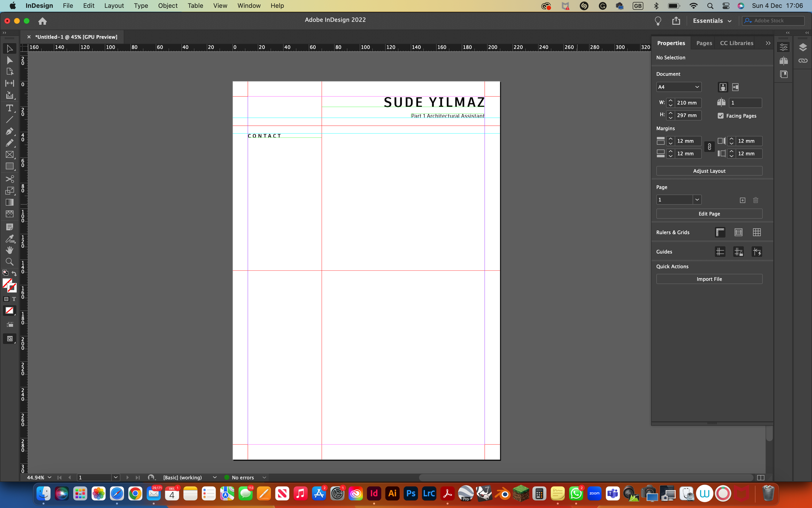Increase the top margin stepper

click(x=670, y=139)
